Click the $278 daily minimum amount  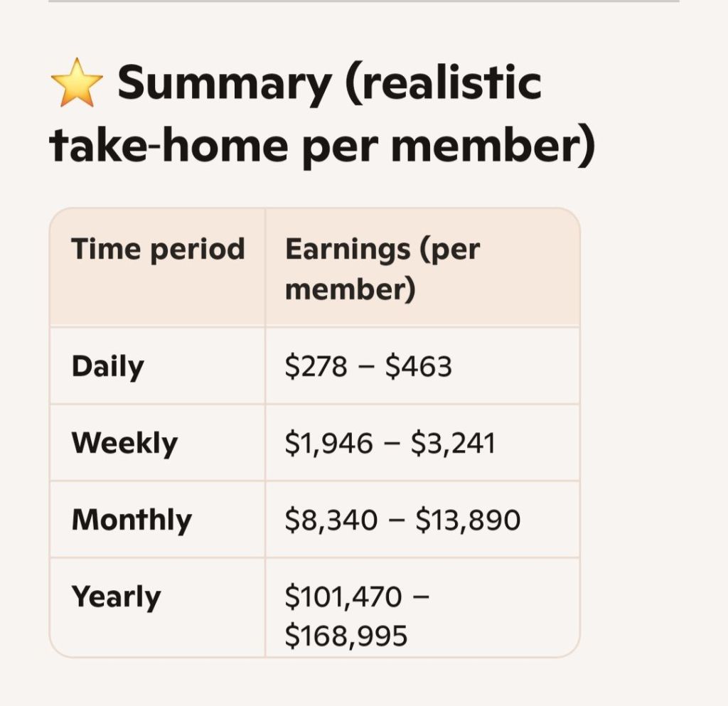[x=316, y=366]
